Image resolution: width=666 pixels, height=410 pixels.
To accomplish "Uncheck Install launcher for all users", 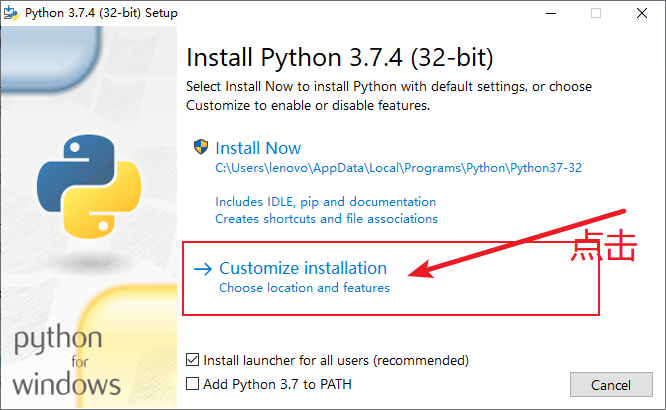I will coord(192,360).
